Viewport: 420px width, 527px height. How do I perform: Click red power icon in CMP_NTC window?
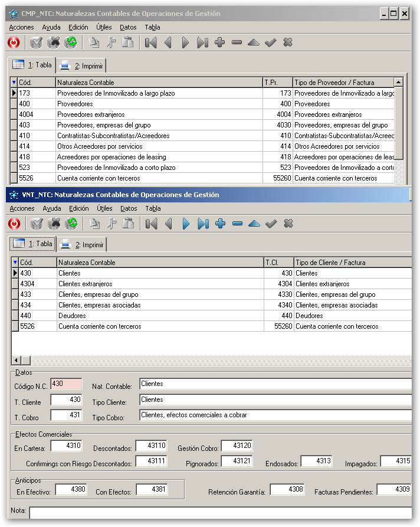pyautogui.click(x=14, y=42)
